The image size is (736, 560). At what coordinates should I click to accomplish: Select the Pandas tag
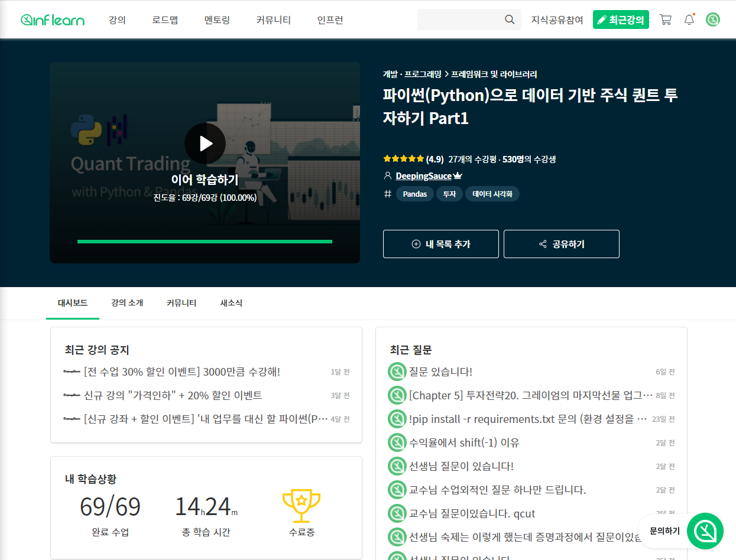[415, 194]
